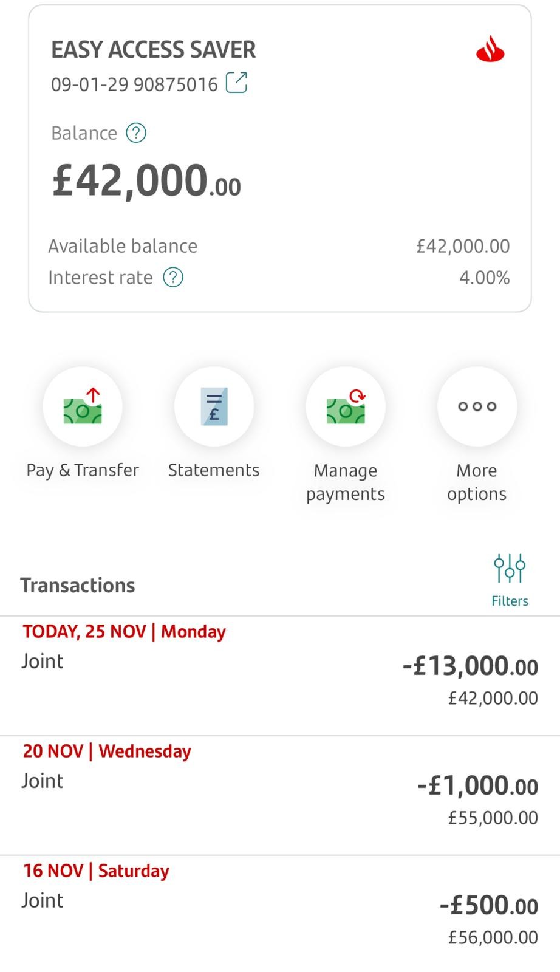Tap the Statements label

click(214, 470)
